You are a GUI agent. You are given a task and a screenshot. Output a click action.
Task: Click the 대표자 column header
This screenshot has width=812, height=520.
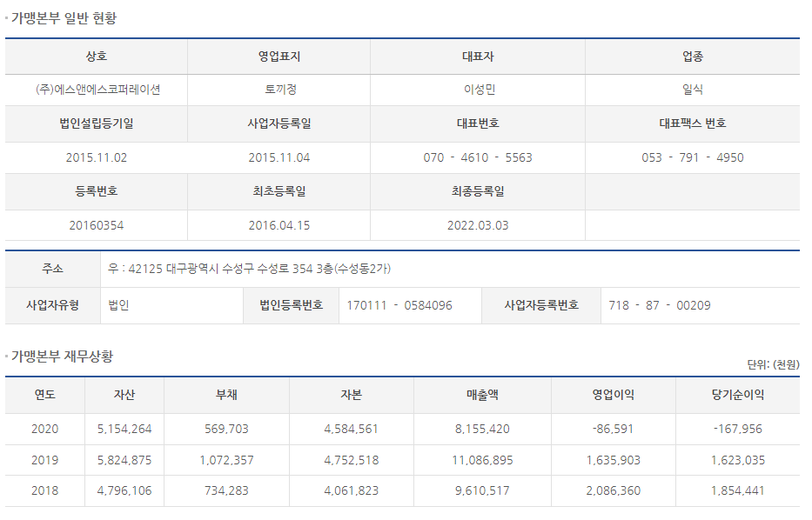click(x=478, y=56)
